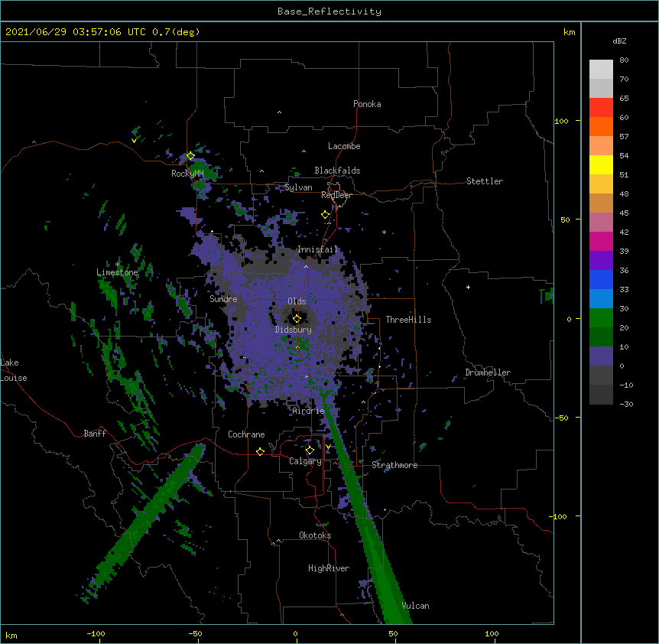
Task: Click the Stettler city label
Action: pos(485,181)
